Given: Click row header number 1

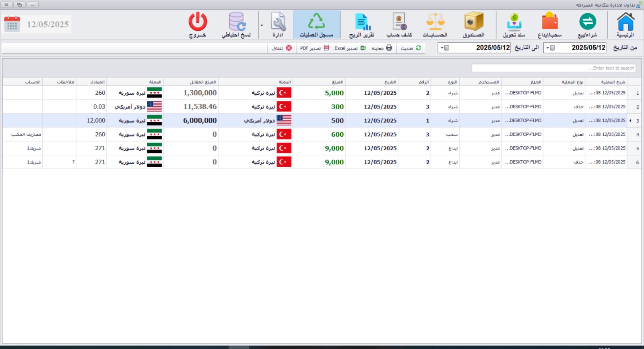Looking at the screenshot, I should (634, 93).
